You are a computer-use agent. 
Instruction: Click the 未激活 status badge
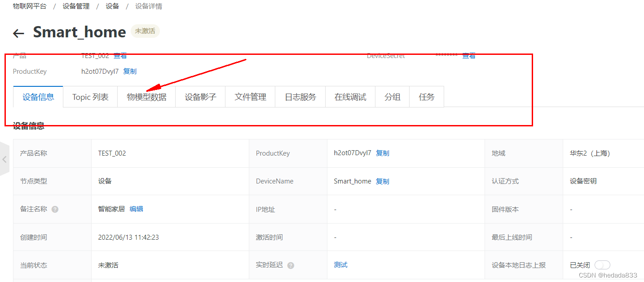pyautogui.click(x=145, y=31)
